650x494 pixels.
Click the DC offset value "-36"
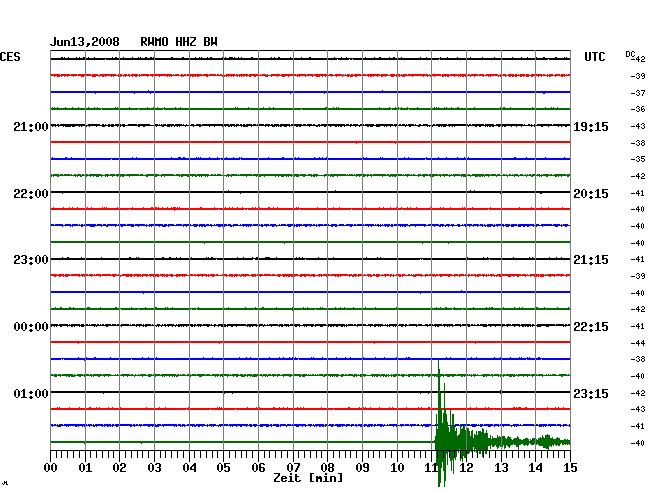click(638, 109)
